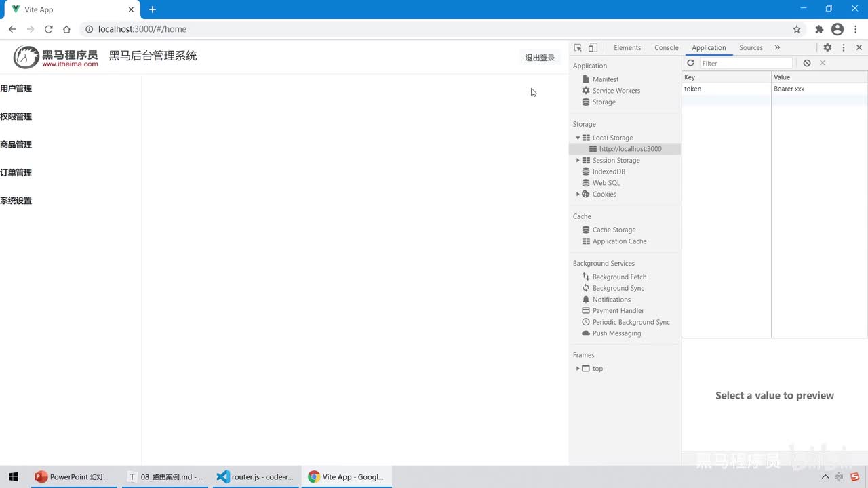Activate DevTools inspect element picker
This screenshot has height=488, width=868.
point(578,47)
